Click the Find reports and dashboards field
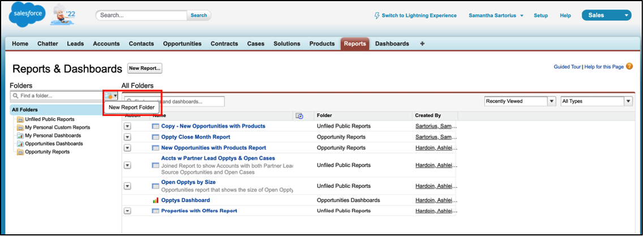The image size is (644, 236). tap(174, 101)
